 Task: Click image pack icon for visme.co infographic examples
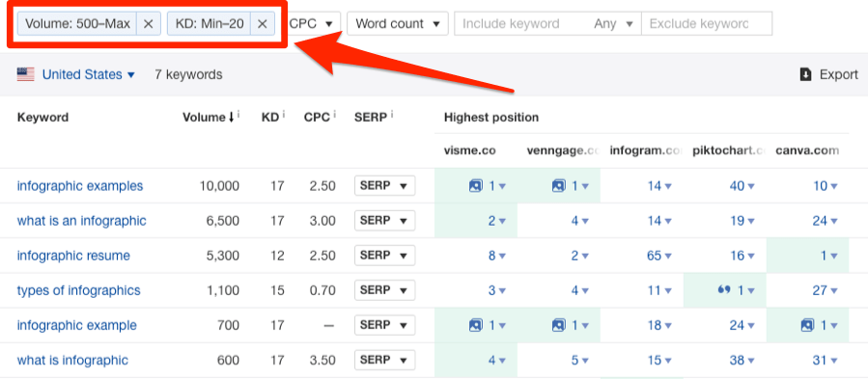pos(475,186)
